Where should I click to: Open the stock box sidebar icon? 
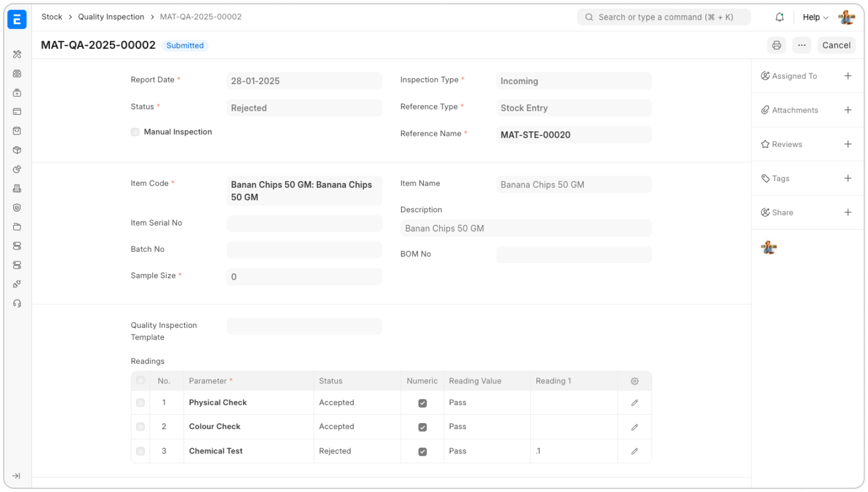tap(17, 150)
